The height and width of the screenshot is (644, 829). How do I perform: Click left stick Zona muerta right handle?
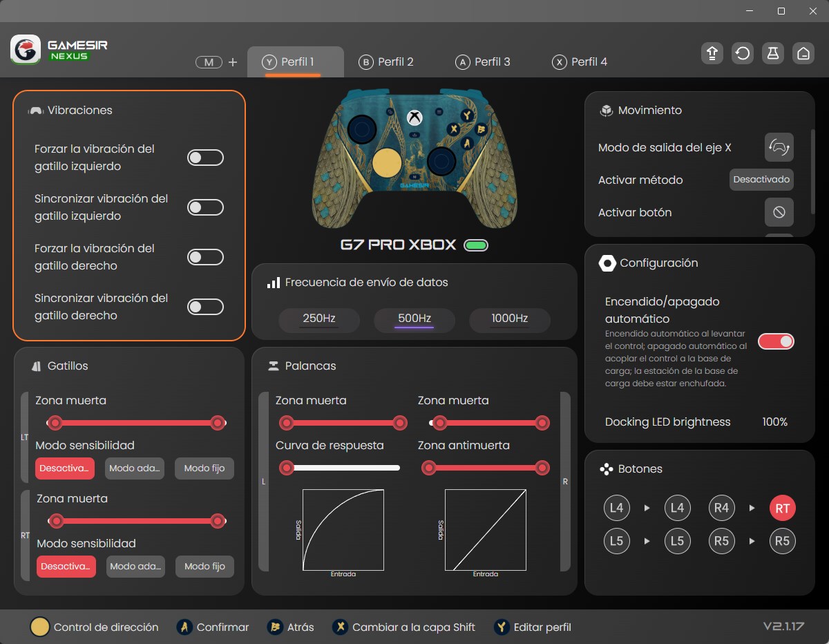click(x=399, y=423)
